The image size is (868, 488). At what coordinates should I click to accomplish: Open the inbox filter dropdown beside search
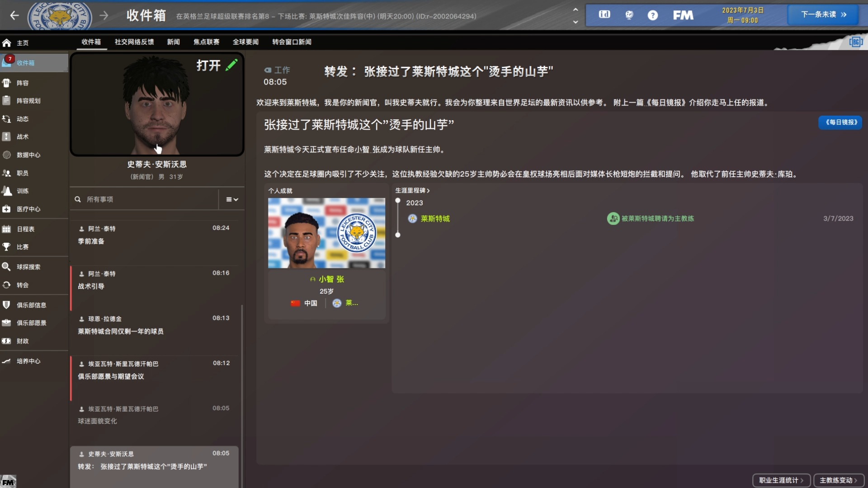point(231,199)
